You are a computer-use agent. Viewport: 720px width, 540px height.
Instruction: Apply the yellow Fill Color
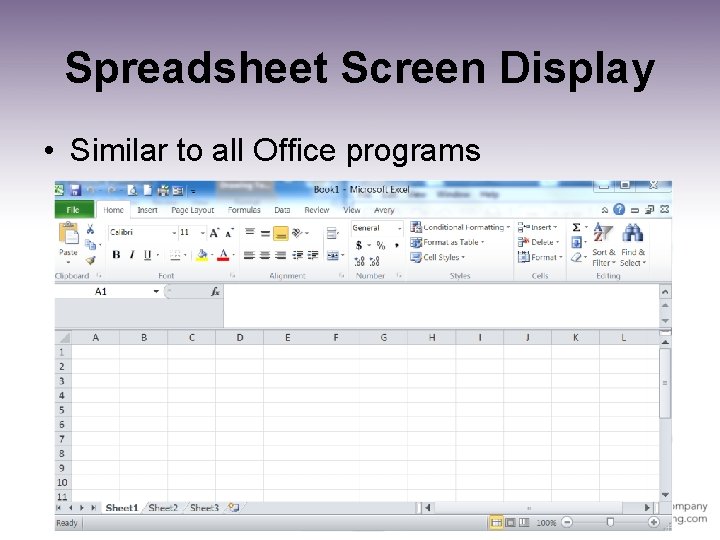coord(202,255)
